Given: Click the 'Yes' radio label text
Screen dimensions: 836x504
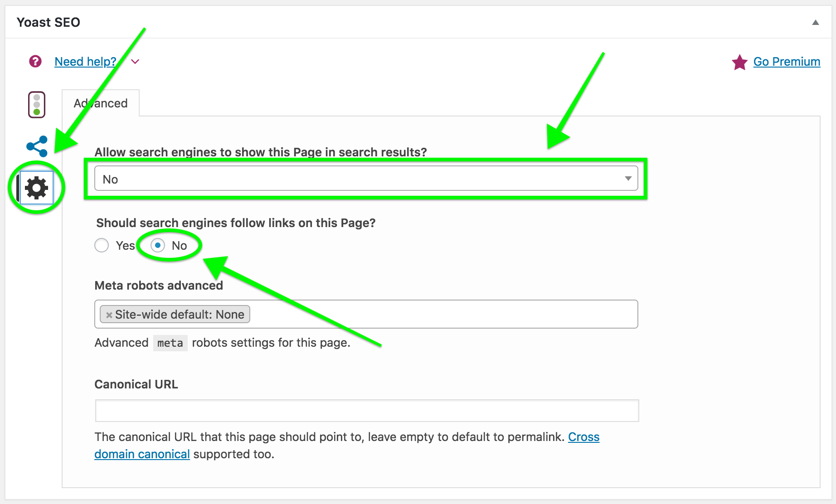Looking at the screenshot, I should 125,246.
